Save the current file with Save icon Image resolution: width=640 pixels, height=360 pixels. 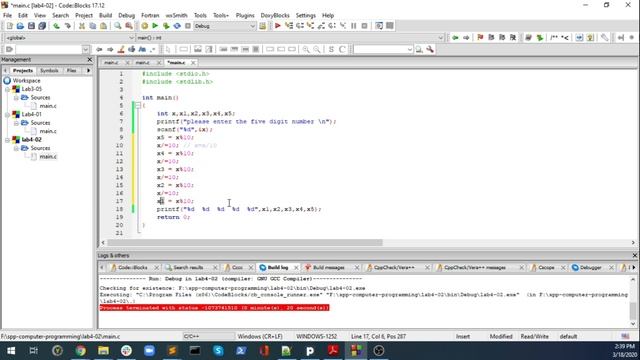tap(31, 26)
